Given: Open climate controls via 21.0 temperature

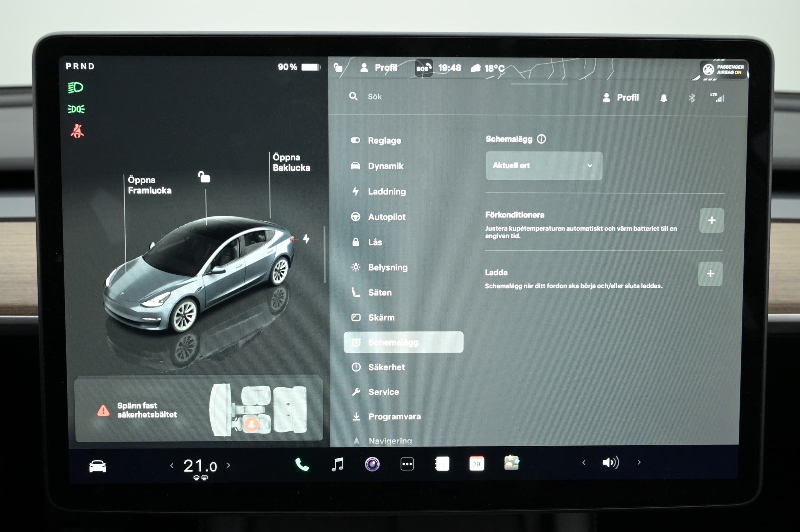Looking at the screenshot, I should 200,466.
